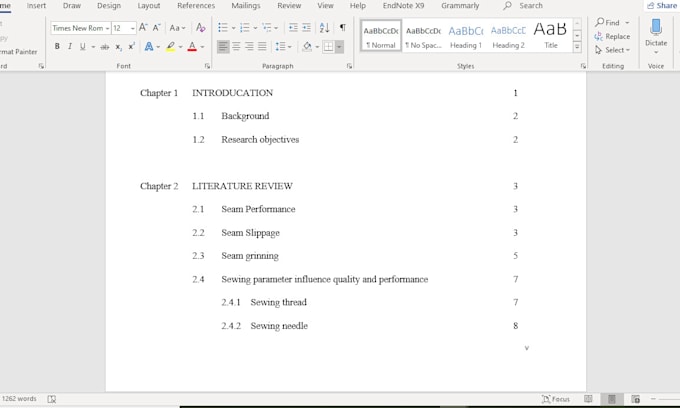This screenshot has width=680, height=408.
Task: Open Font dialog launcher
Action: coord(207,66)
